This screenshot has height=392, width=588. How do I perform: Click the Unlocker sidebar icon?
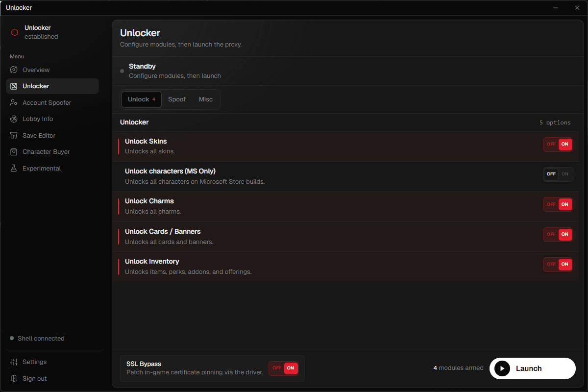point(14,86)
